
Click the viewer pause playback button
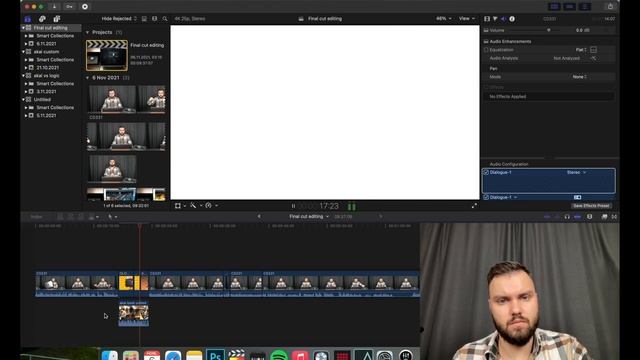pos(293,206)
